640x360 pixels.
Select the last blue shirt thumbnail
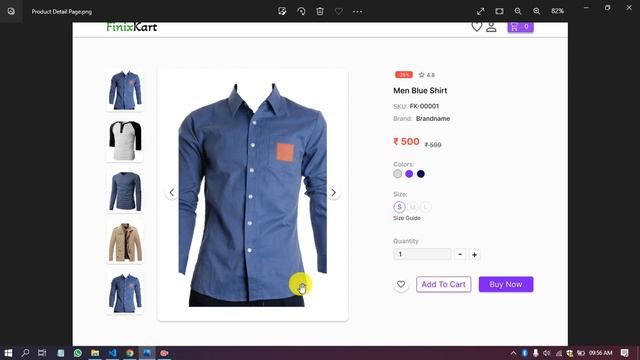(x=125, y=293)
